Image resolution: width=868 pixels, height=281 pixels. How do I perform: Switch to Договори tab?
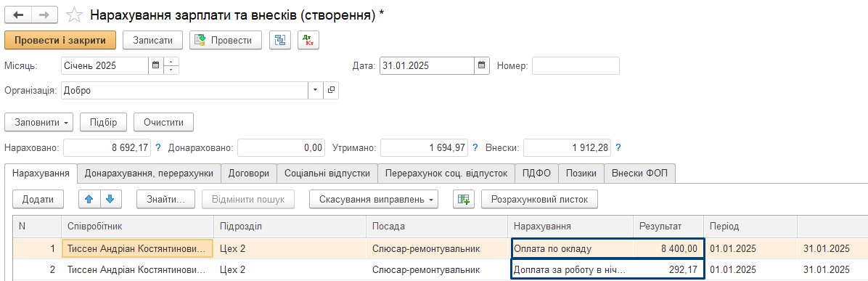[x=248, y=173]
